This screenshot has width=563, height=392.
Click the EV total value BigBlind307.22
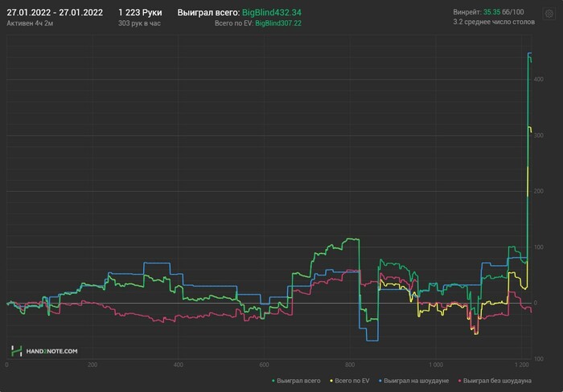click(x=278, y=23)
